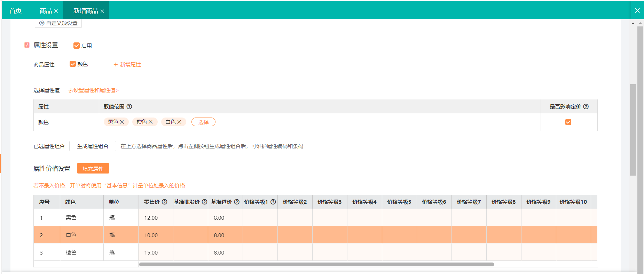
Task: Click the 生成属性组合 button
Action: coord(93,146)
